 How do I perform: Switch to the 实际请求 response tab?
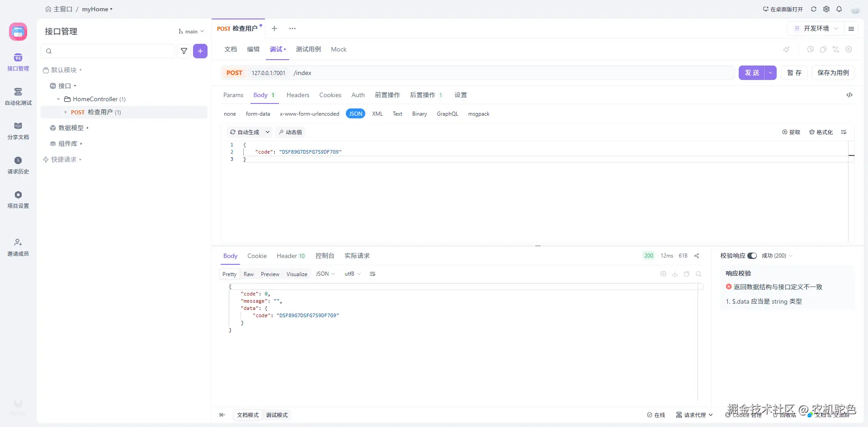pyautogui.click(x=357, y=256)
